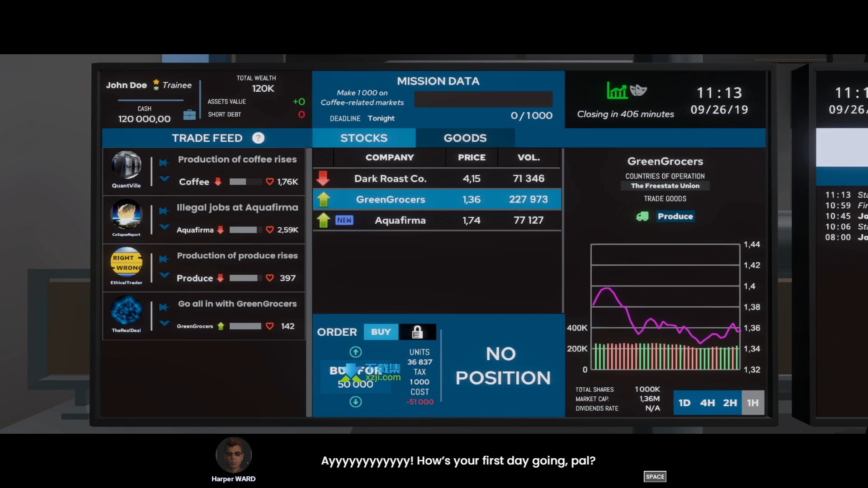Toggle the 1H chart timeframe view

tap(752, 403)
